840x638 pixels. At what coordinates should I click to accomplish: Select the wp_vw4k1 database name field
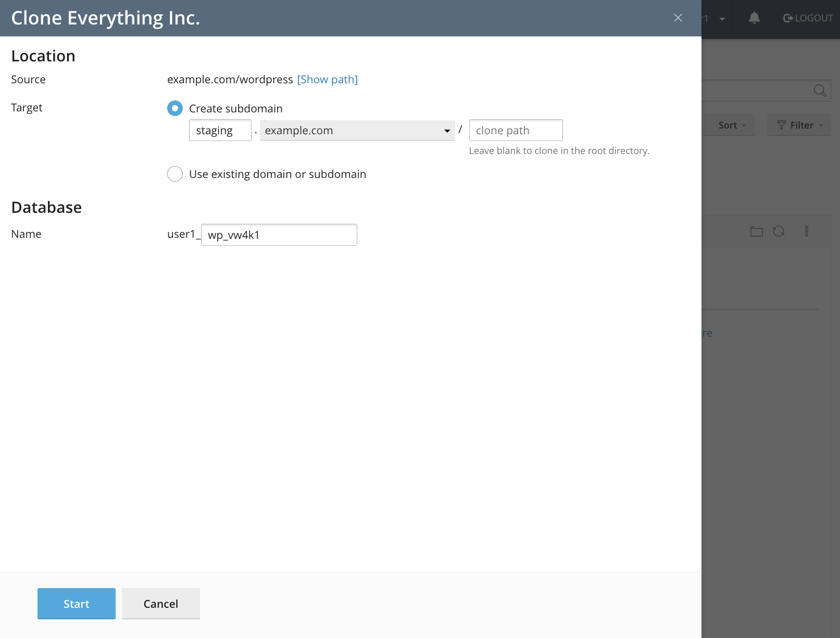[279, 235]
